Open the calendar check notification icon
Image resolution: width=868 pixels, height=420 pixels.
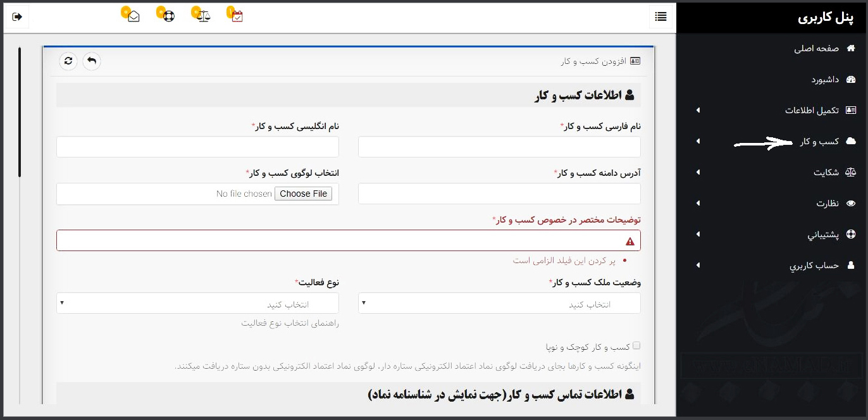pyautogui.click(x=237, y=16)
